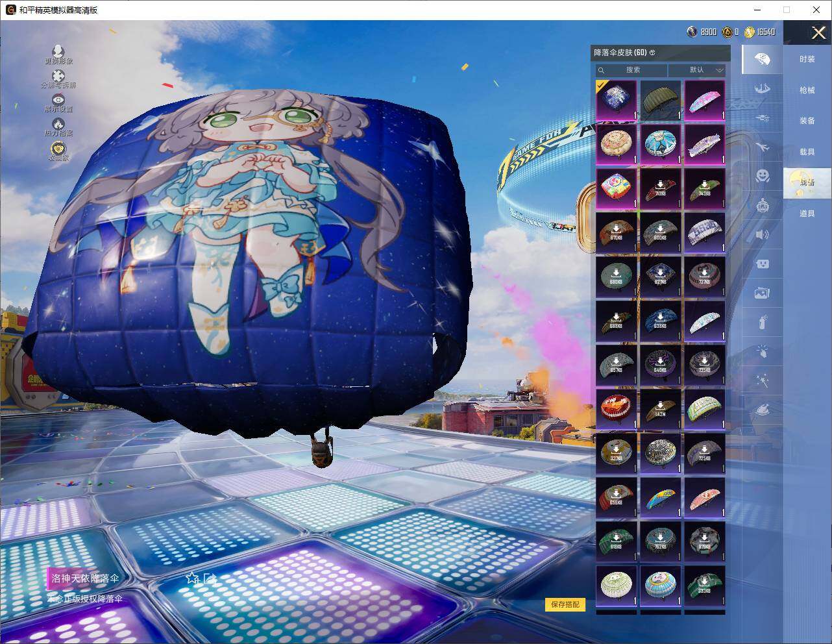Download the 870KB parachute skin

tap(617, 232)
